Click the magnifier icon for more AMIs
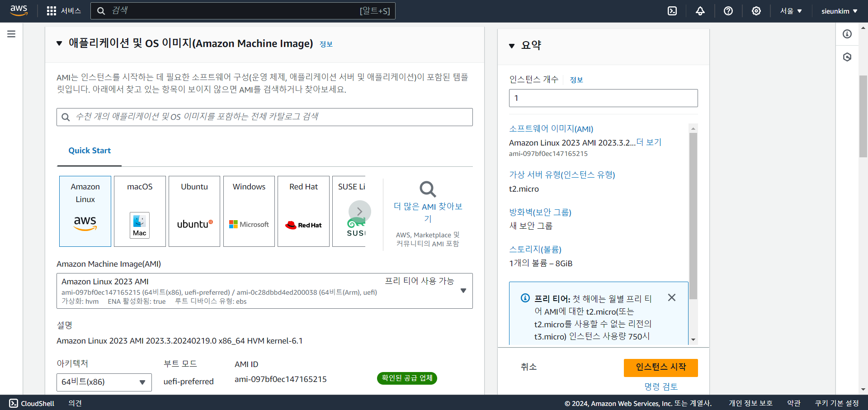The image size is (868, 410). [428, 189]
